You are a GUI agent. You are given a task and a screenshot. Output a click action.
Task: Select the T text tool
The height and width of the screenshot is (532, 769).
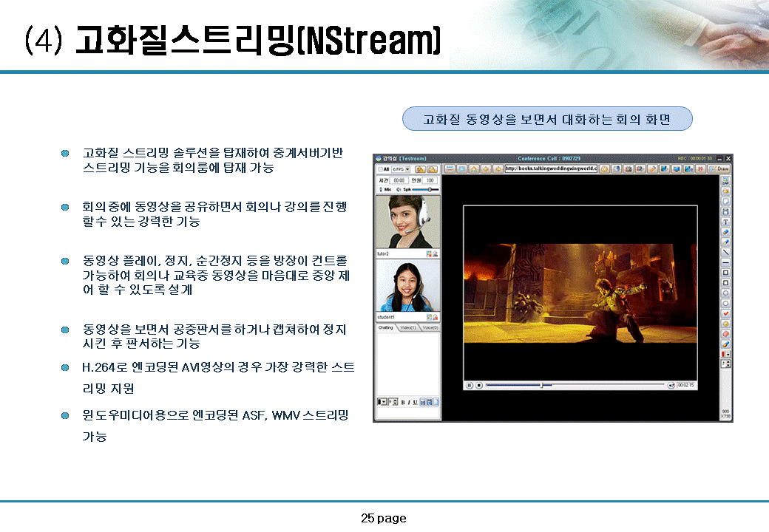pyautogui.click(x=725, y=222)
